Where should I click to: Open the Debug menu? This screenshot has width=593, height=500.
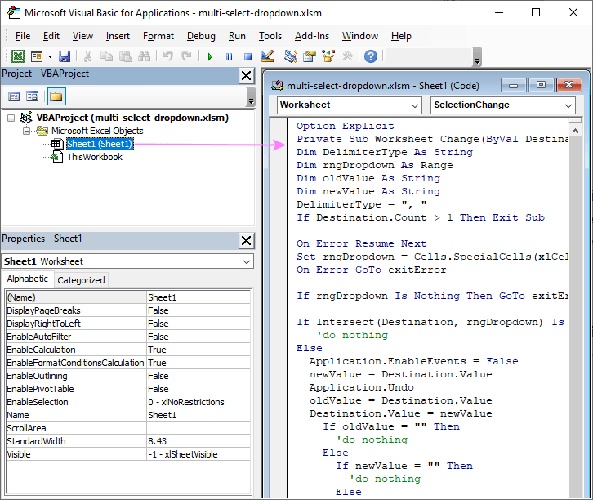[201, 36]
